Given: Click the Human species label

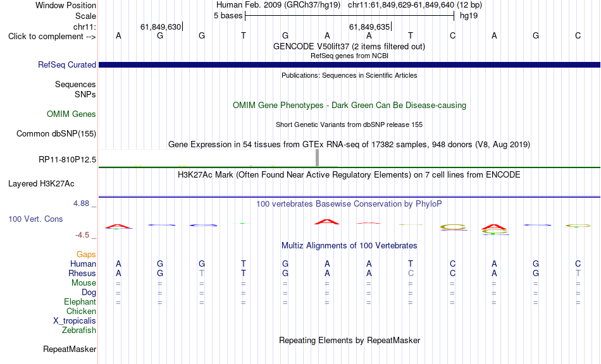Looking at the screenshot, I should tap(83, 264).
